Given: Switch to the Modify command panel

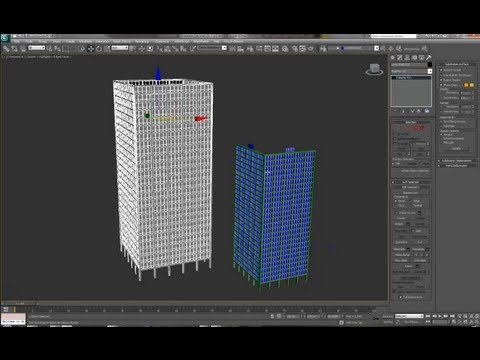Looking at the screenshot, I should point(400,58).
